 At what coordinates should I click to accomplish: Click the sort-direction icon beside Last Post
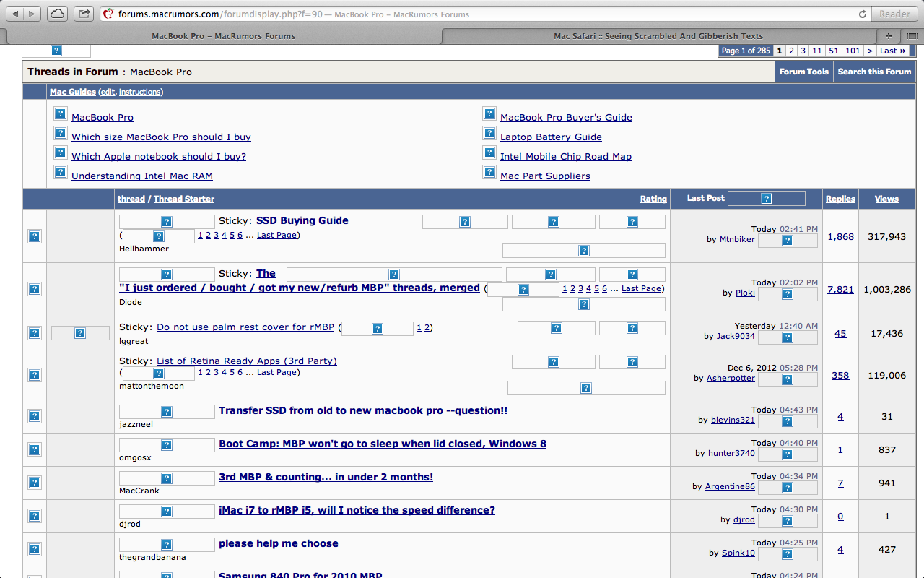pos(767,199)
